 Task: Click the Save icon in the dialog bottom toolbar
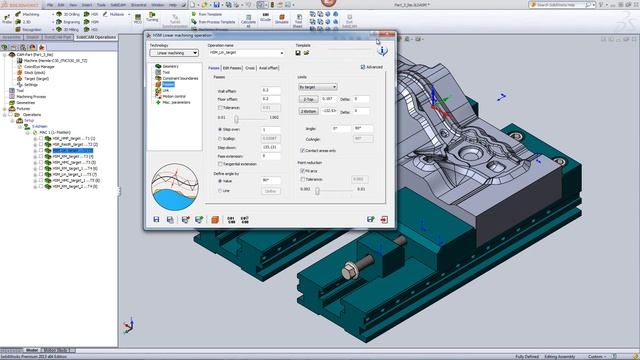click(x=156, y=220)
